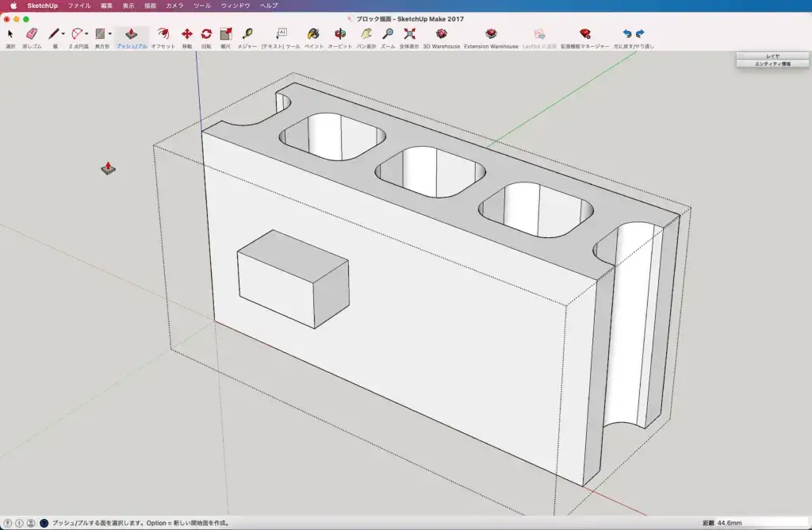
Task: Undo the last action with 元に戻す arrow
Action: [627, 33]
